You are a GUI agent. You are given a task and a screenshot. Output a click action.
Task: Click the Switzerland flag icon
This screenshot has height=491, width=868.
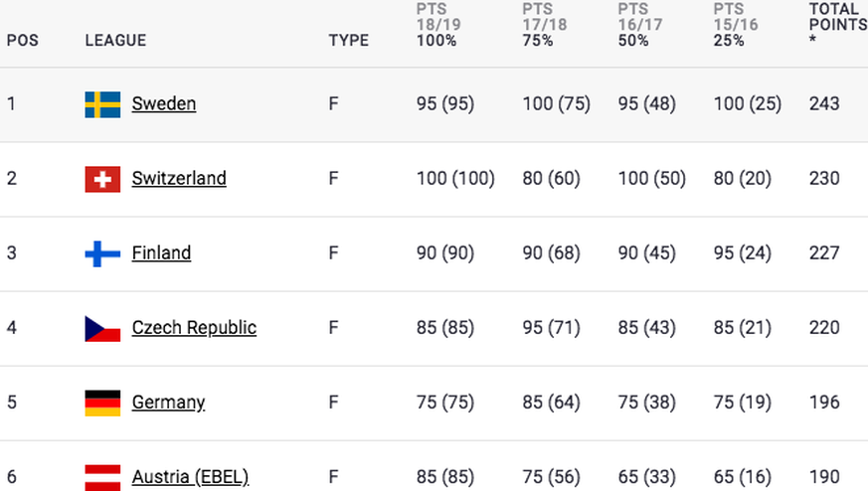102,179
